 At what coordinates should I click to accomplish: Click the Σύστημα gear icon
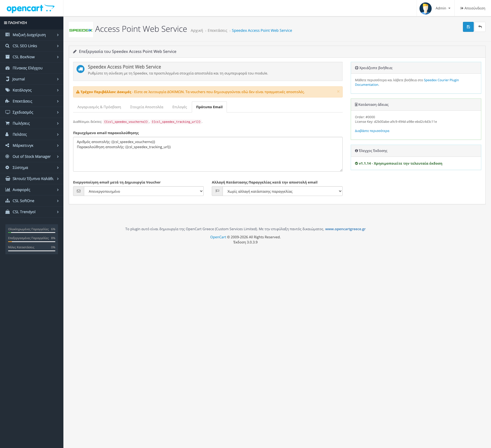click(x=8, y=168)
